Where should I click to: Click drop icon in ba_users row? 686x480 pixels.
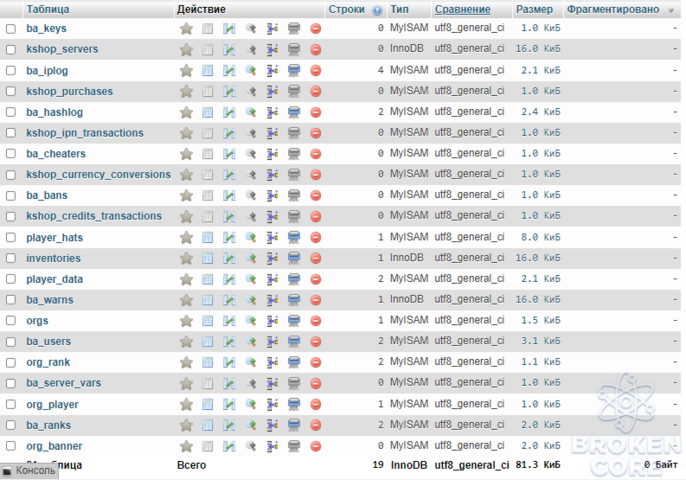point(315,342)
